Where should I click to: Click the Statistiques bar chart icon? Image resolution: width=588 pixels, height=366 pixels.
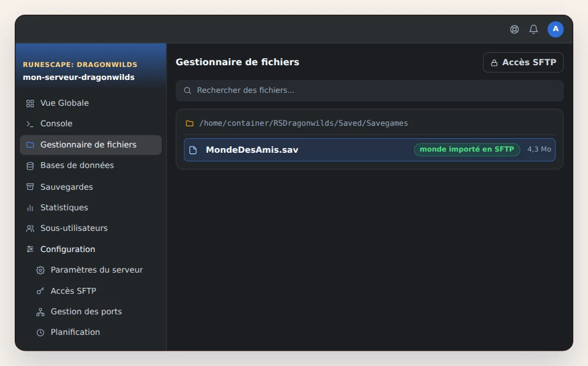[x=30, y=208]
